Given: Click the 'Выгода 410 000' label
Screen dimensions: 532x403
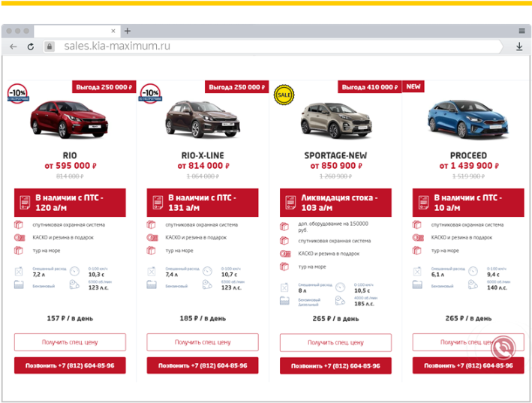Looking at the screenshot, I should [x=370, y=87].
